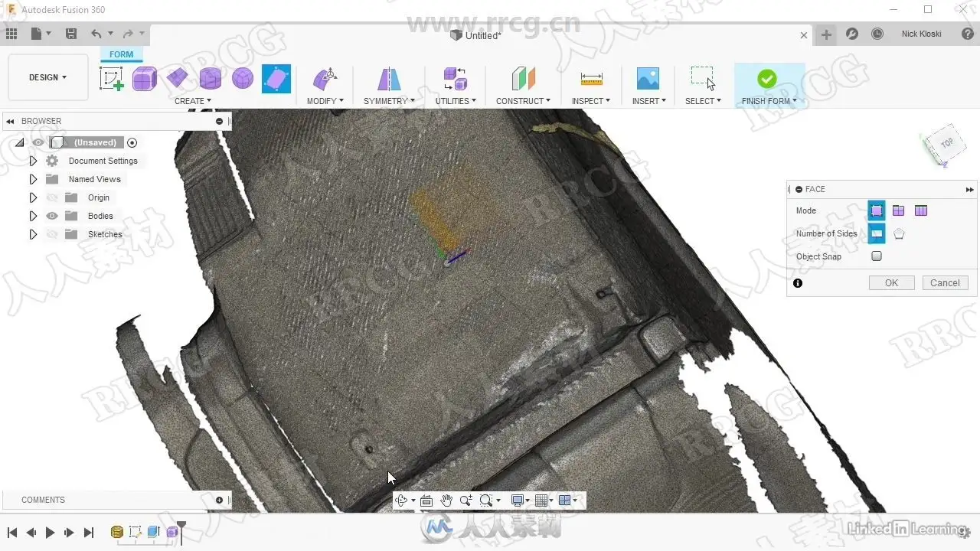
Task: Select the Quadball form tool
Action: pos(243,78)
